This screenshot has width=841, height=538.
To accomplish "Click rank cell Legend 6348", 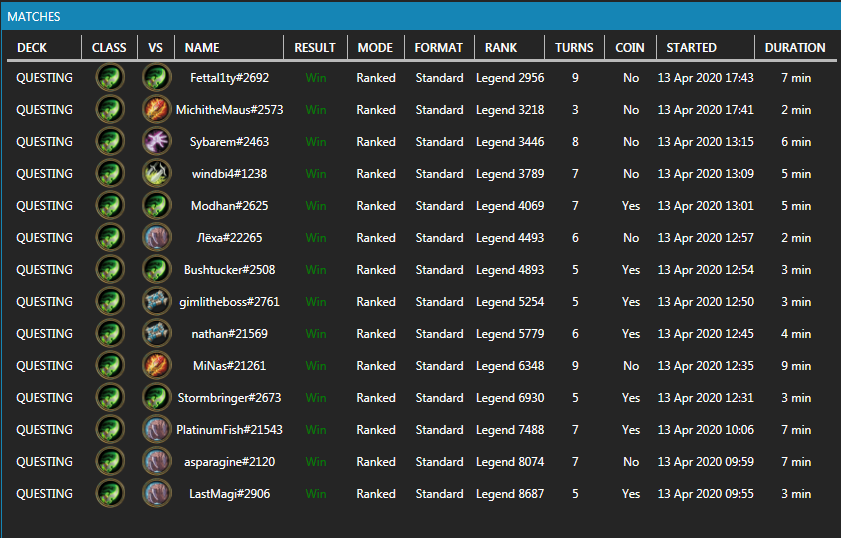I will (x=510, y=366).
